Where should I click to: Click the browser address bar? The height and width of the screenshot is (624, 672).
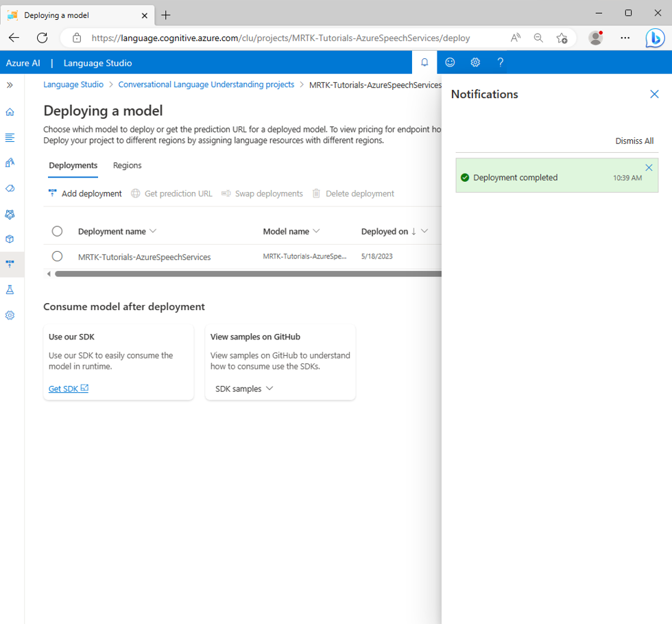point(280,38)
